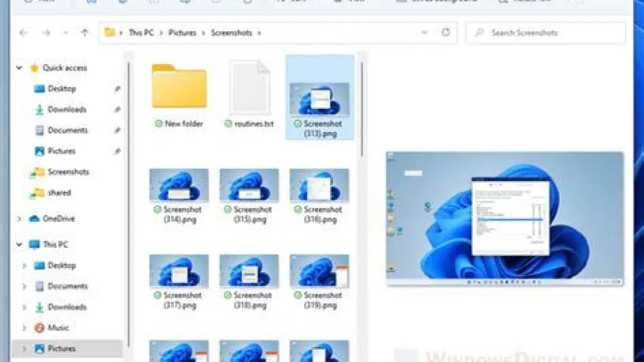Collapse the This PC tree node
The width and height of the screenshot is (644, 362).
(x=20, y=244)
